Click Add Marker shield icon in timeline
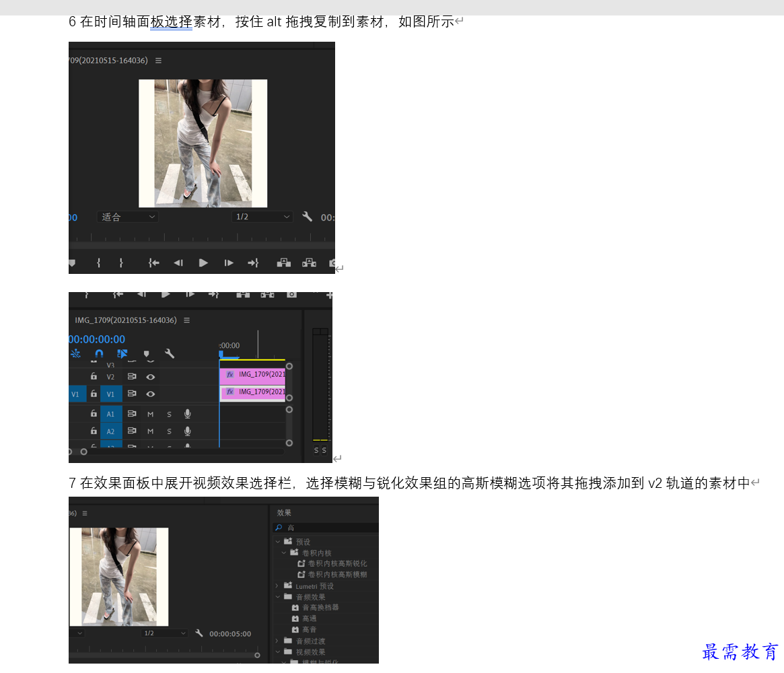The width and height of the screenshot is (784, 673). (x=147, y=353)
